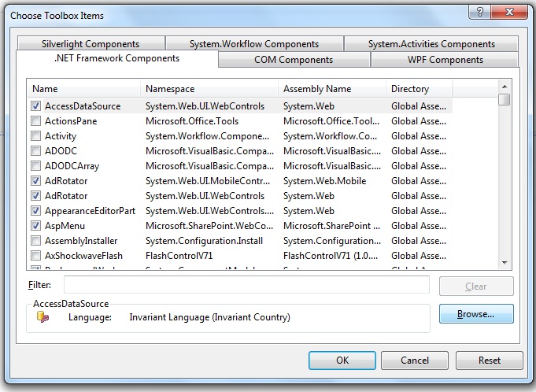Open System.Workflow Components tab
Screen dimensions: 536x392
254,44
